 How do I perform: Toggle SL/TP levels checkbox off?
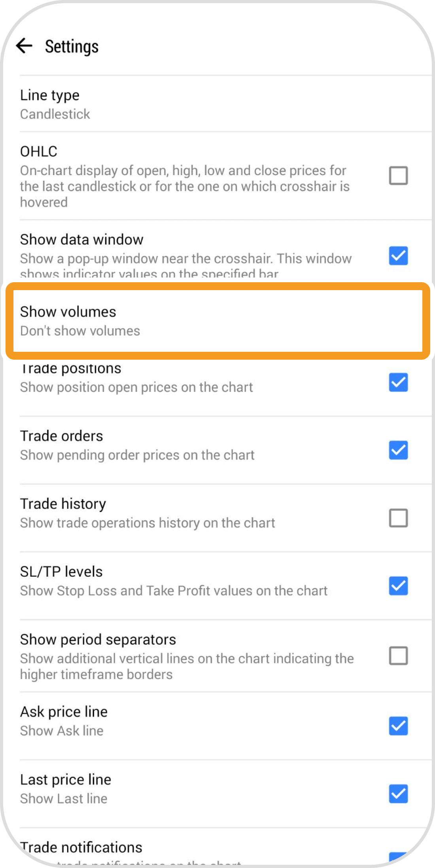[x=398, y=586]
